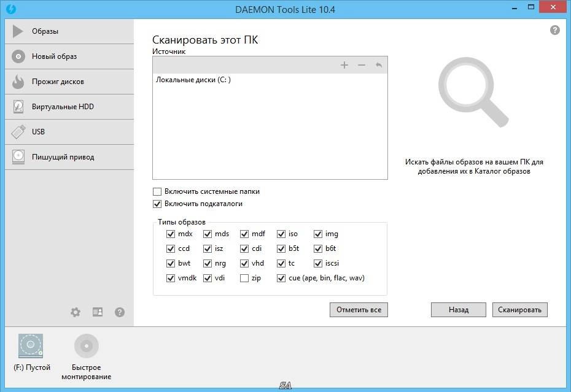Maximize the DAEMON Tools window
Image resolution: width=571 pixels, height=392 pixels.
531,7
